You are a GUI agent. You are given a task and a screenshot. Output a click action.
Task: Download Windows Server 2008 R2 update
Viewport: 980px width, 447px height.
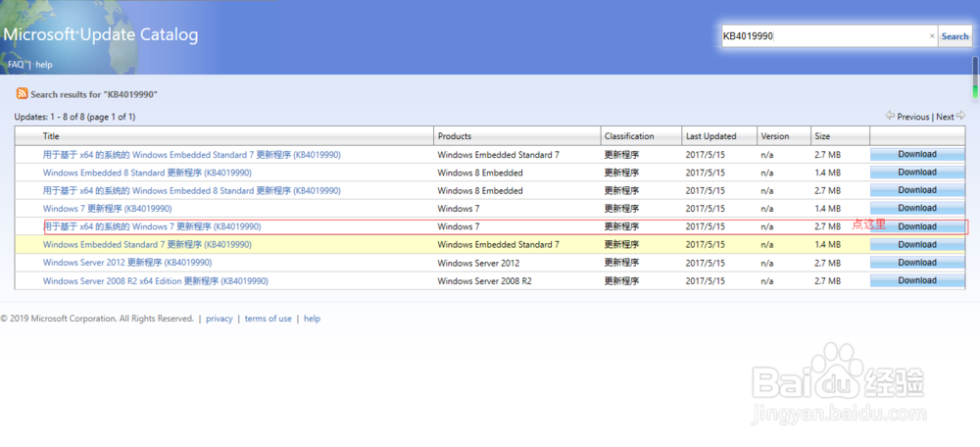pyautogui.click(x=917, y=280)
